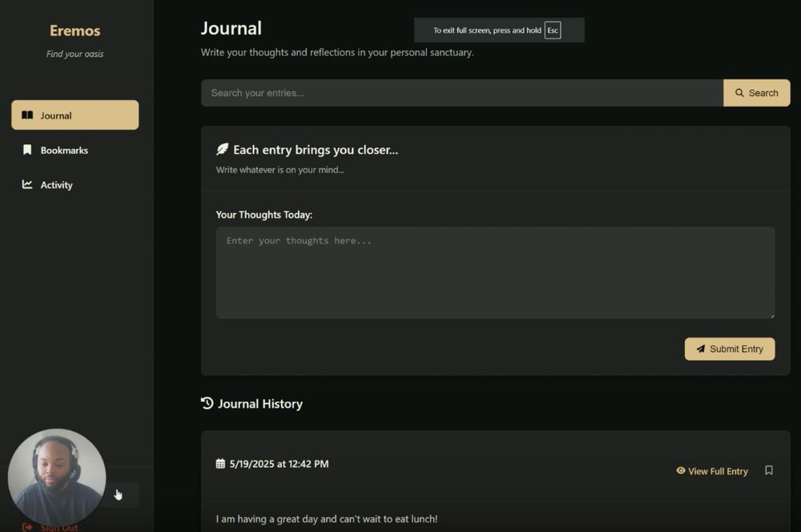
Task: Click the Journal History clock icon
Action: [x=207, y=403]
